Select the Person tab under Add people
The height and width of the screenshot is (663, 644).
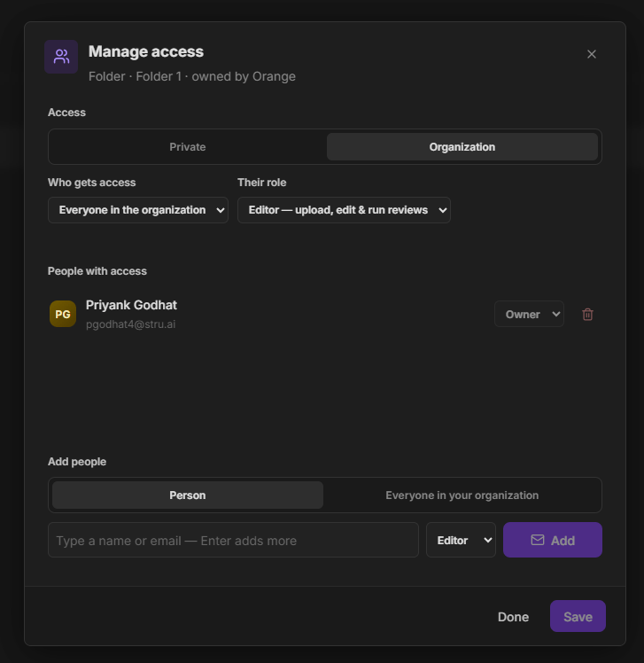click(x=188, y=495)
